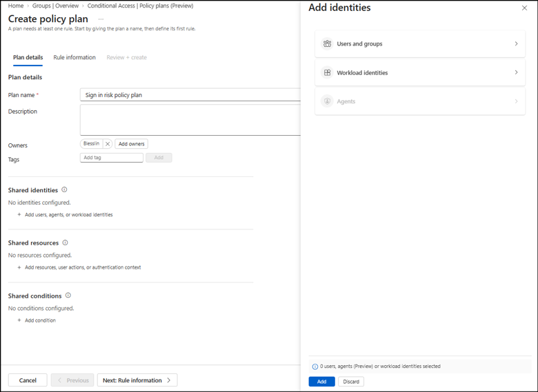This screenshot has width=538, height=392.
Task: Switch to the Plan details tab
Action: (28, 57)
